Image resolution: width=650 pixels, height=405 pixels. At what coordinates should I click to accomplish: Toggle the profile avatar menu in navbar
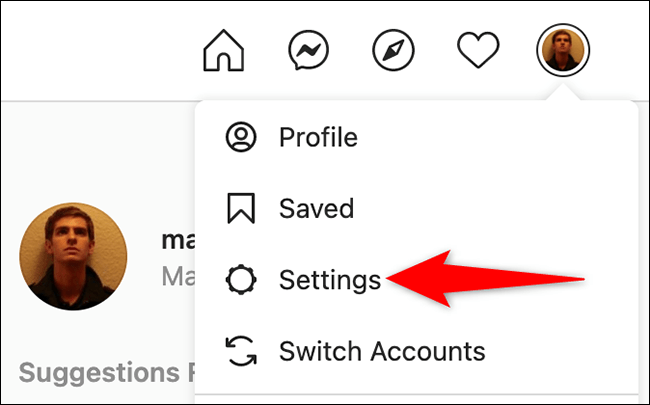coord(563,50)
